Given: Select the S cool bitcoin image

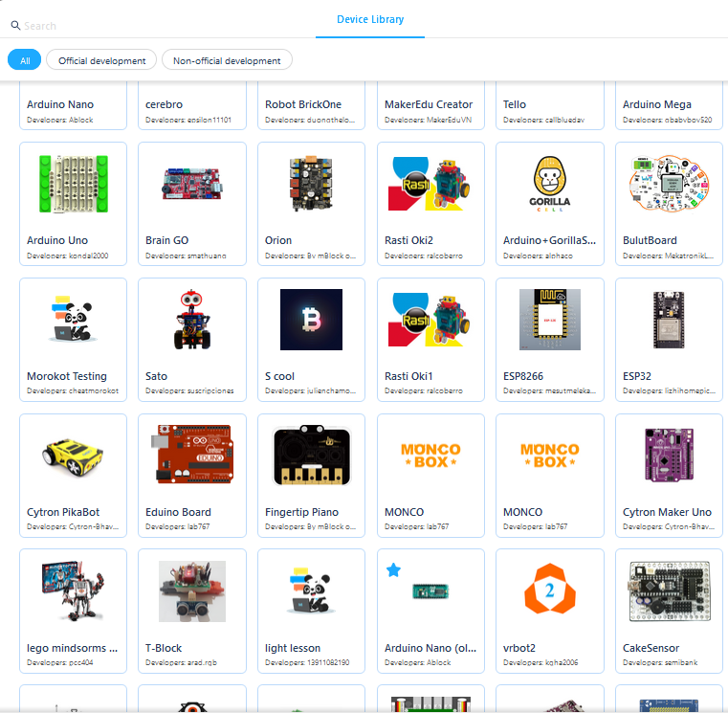Looking at the screenshot, I should (x=311, y=320).
